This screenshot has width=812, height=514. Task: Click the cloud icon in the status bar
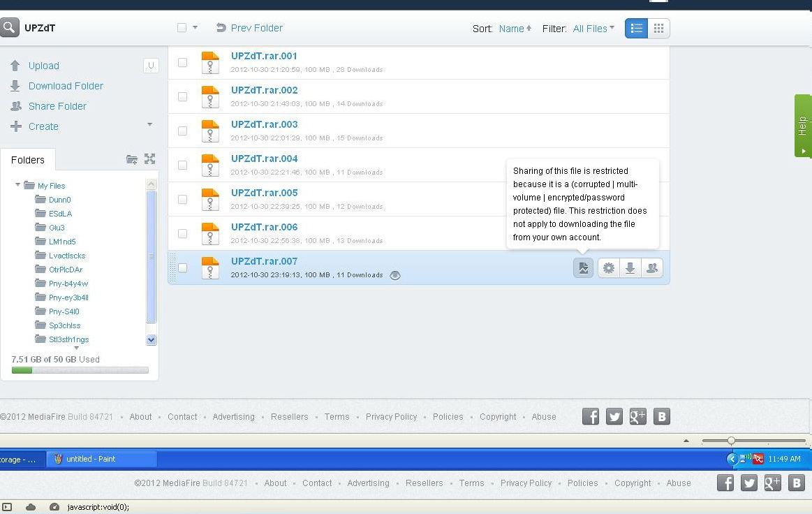31,507
